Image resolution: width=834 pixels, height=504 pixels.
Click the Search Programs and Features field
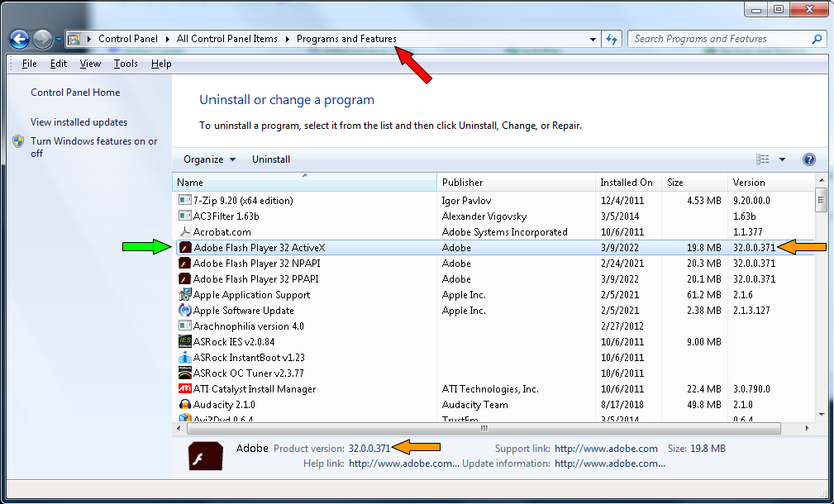(x=727, y=39)
